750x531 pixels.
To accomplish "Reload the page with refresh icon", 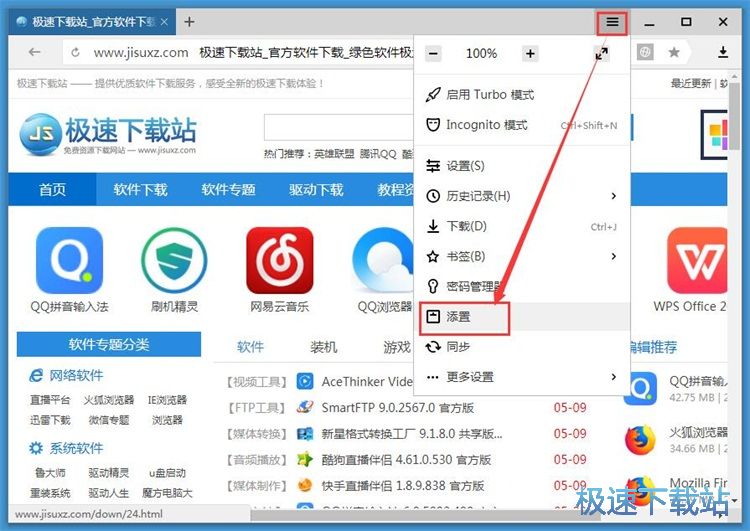I will point(75,53).
